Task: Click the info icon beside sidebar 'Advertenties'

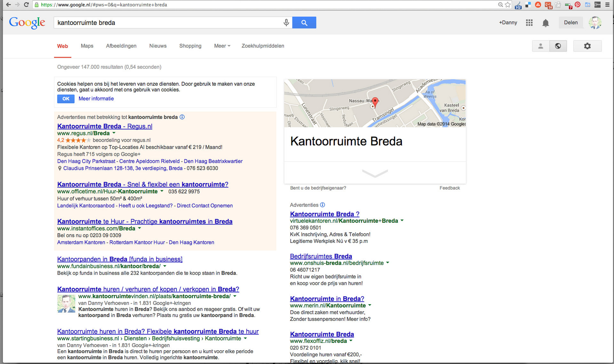Action: click(323, 205)
